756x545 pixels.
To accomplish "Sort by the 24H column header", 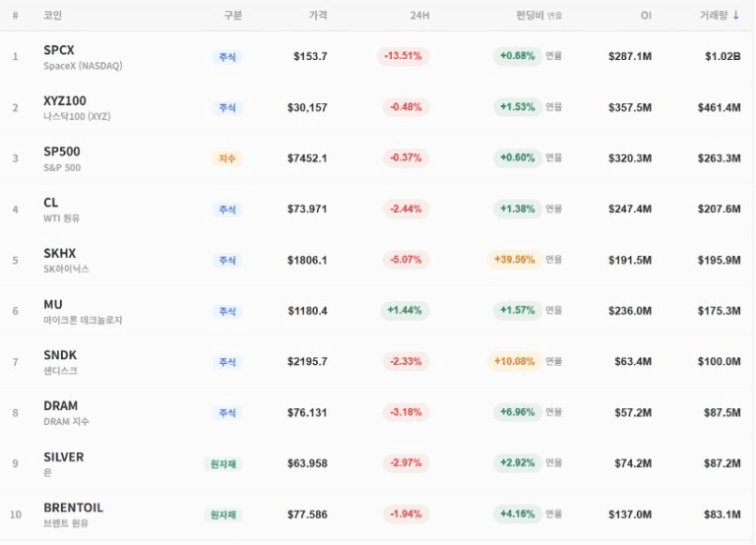I will point(419,16).
